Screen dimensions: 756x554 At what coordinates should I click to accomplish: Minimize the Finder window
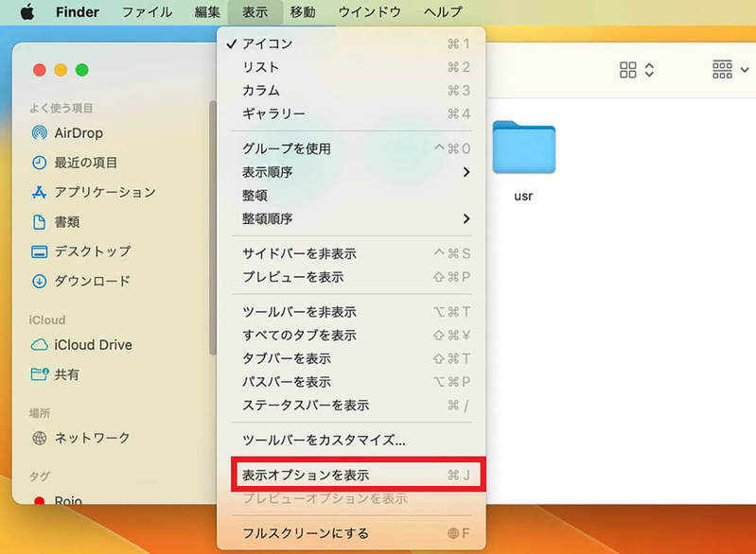pos(61,70)
